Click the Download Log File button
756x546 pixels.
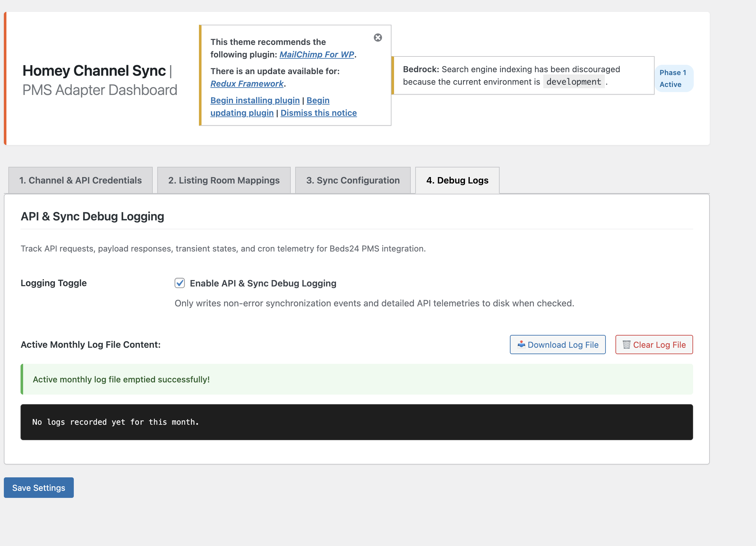click(558, 345)
